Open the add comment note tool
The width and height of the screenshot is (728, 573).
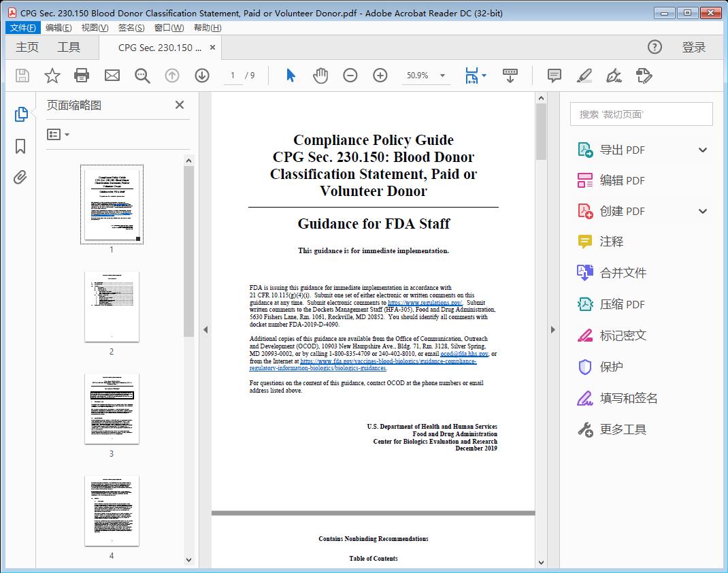(555, 76)
